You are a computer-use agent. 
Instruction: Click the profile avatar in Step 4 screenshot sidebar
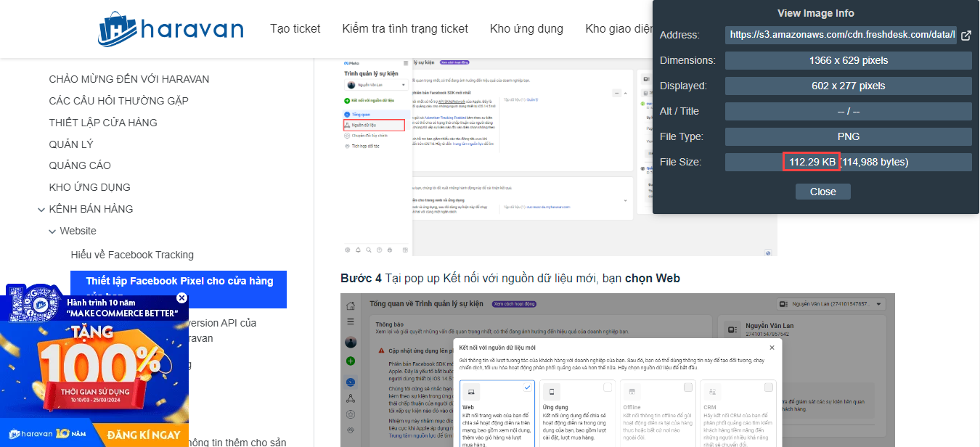coord(351,342)
